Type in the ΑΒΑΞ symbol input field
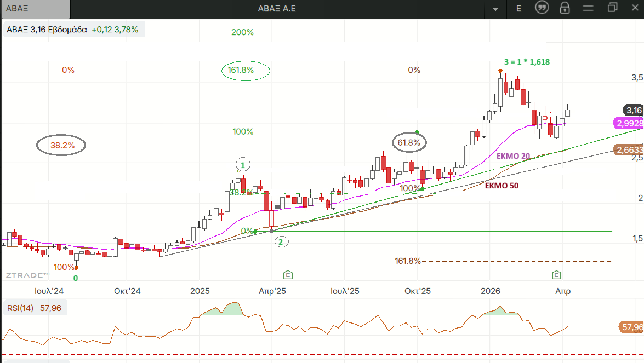Viewport: 644px width, 363px height. (36, 8)
